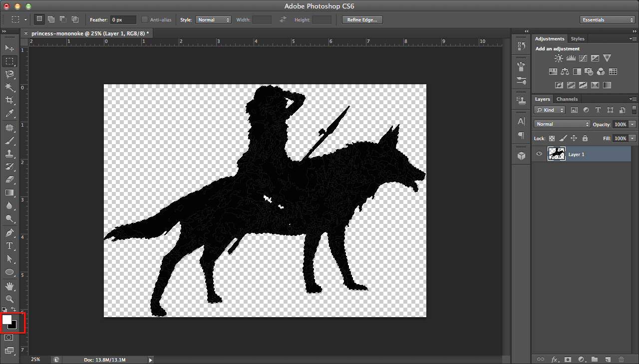Screen dimensions: 639x364
Task: Swap foreground and background colors
Action: (13, 309)
